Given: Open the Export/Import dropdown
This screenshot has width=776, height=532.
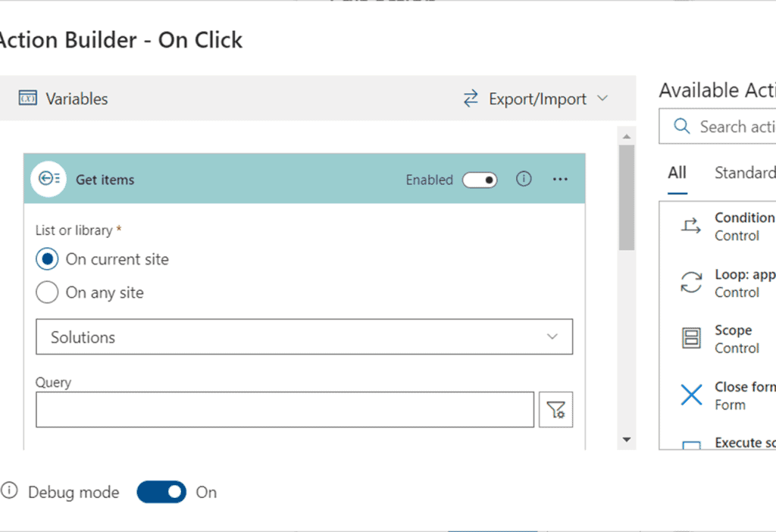Looking at the screenshot, I should 538,99.
